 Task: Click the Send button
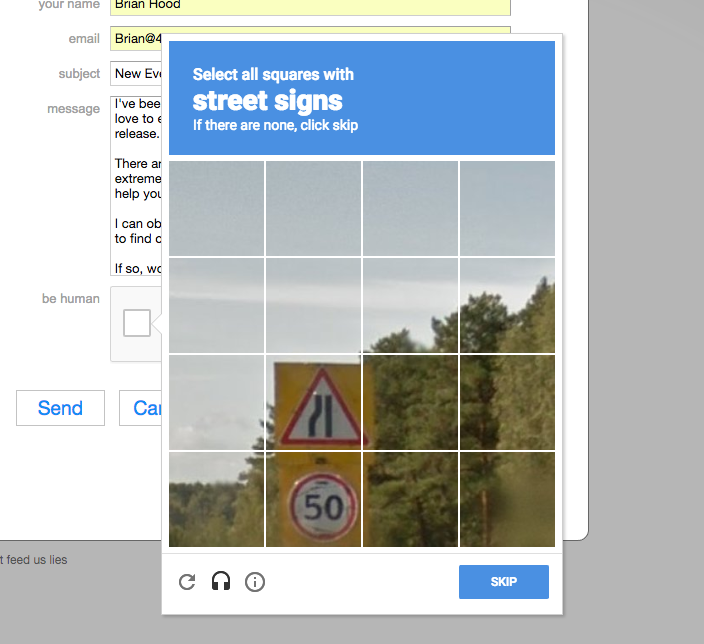click(x=60, y=408)
